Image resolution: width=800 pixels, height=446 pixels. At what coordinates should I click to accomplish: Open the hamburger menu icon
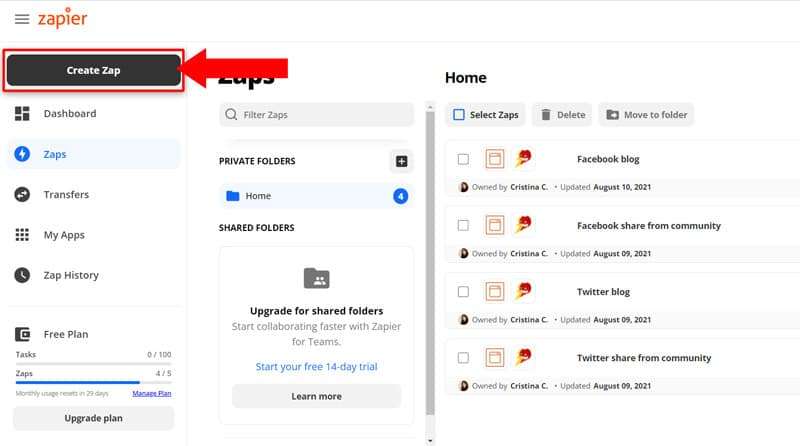[x=22, y=19]
